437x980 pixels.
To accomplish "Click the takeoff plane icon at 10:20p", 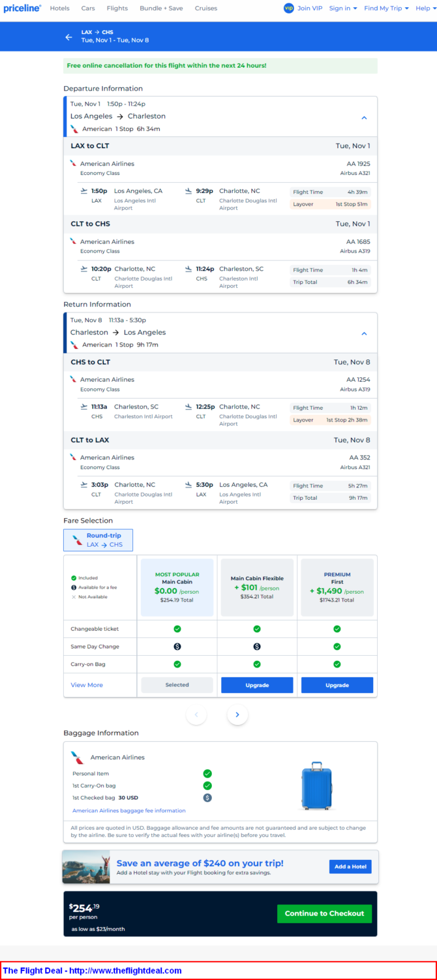I will point(83,269).
